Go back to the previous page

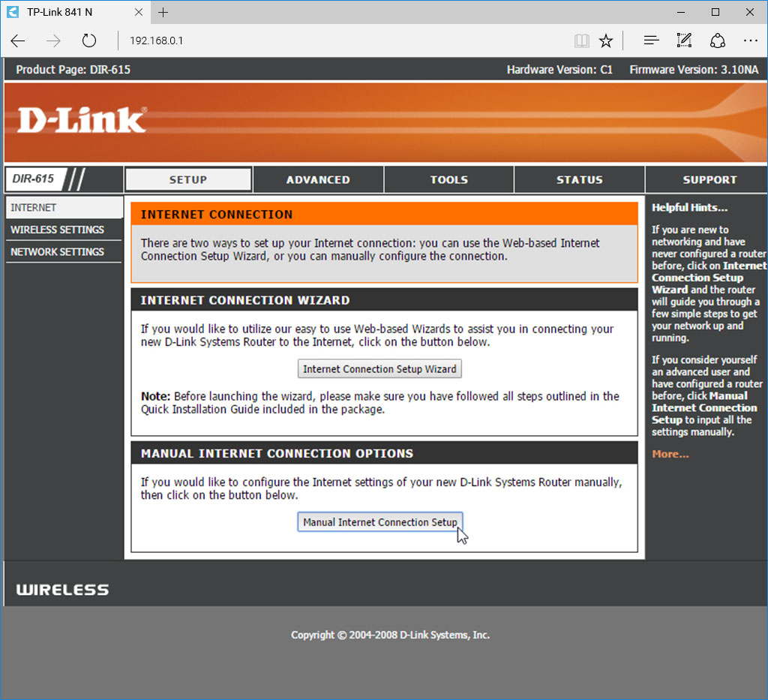(x=18, y=41)
